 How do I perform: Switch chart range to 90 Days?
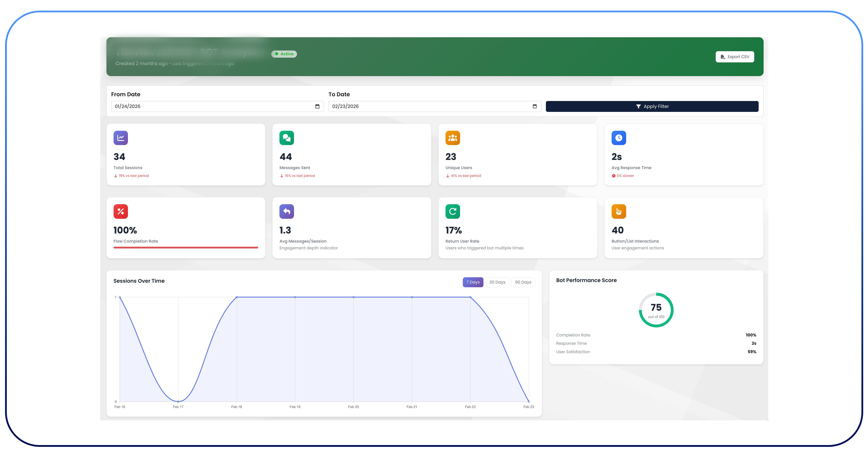[x=523, y=282]
